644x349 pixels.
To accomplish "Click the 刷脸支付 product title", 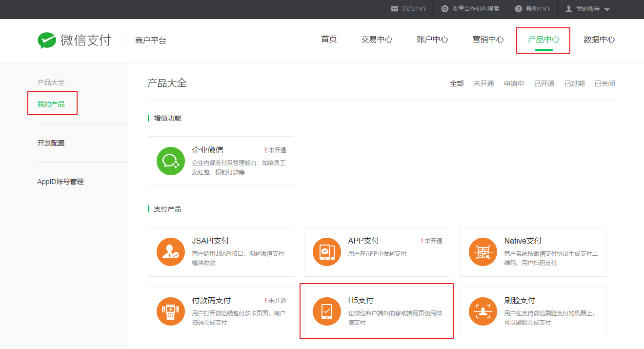I will (x=520, y=300).
